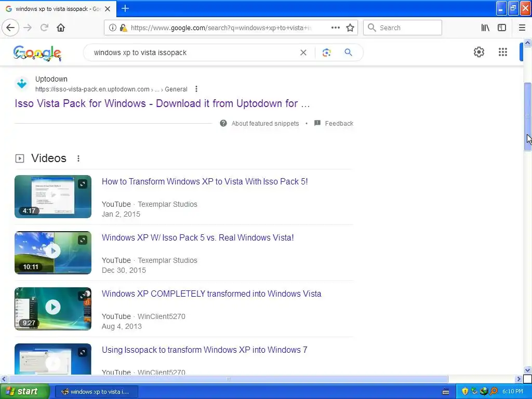532x399 pixels.
Task: Click vertical scrollbar down arrow
Action: pyautogui.click(x=527, y=370)
